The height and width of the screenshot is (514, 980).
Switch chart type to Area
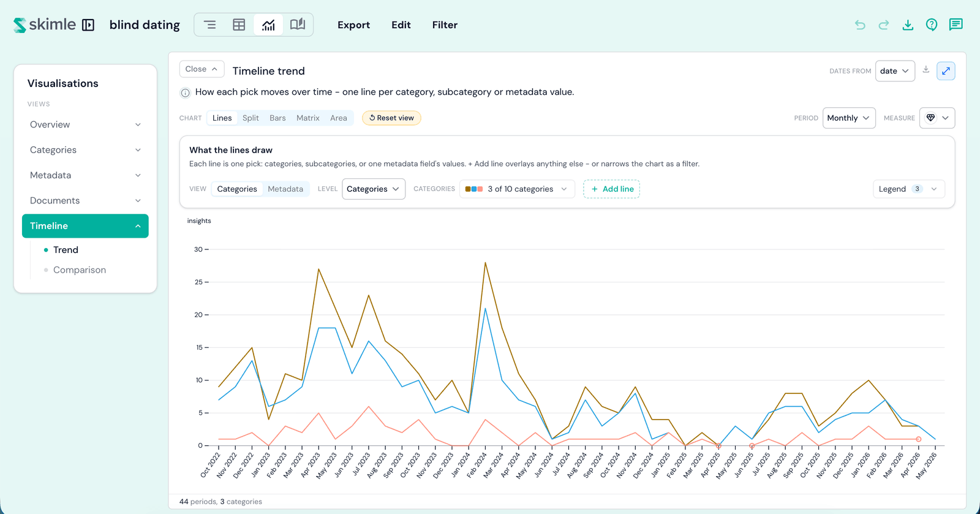pyautogui.click(x=339, y=118)
